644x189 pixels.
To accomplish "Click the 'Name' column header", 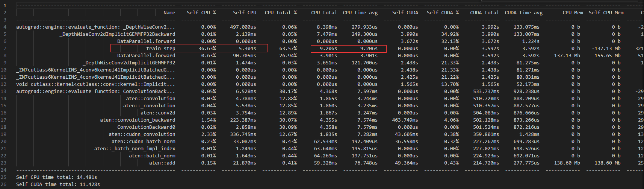I will (x=169, y=12).
